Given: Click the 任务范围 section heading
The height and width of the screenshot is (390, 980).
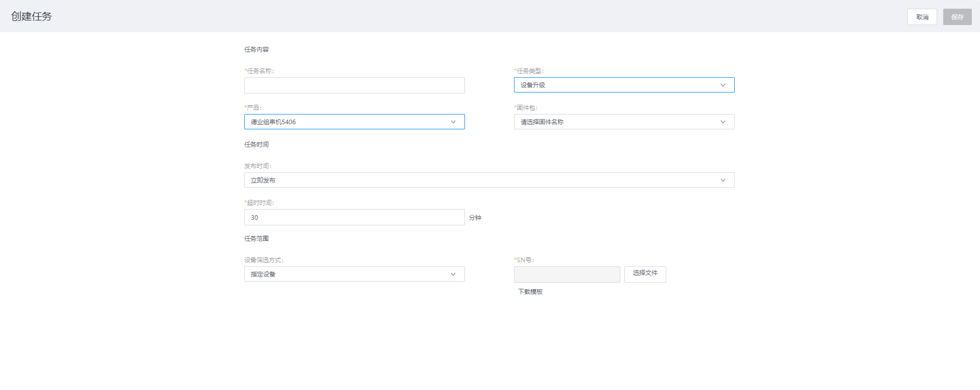Looking at the screenshot, I should tap(256, 239).
